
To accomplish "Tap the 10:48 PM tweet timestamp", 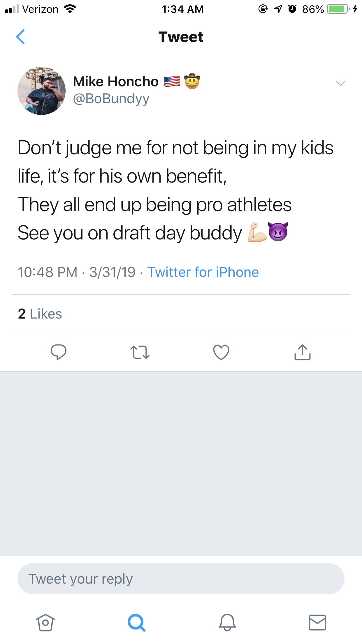I will click(x=48, y=272).
